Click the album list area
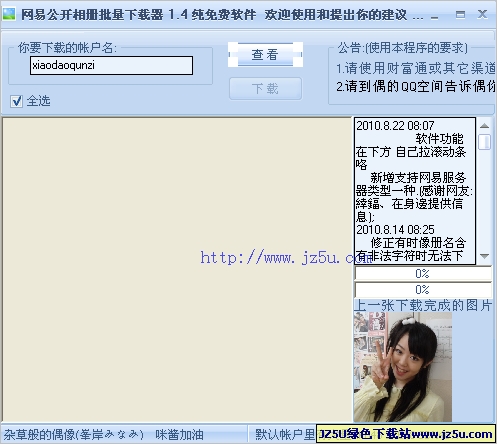497x444 pixels. (x=177, y=269)
